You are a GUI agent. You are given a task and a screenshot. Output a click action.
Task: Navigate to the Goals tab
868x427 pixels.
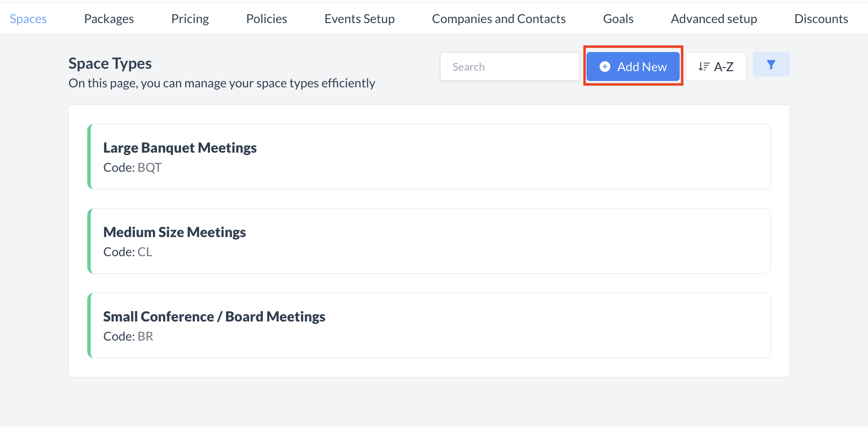click(x=618, y=19)
